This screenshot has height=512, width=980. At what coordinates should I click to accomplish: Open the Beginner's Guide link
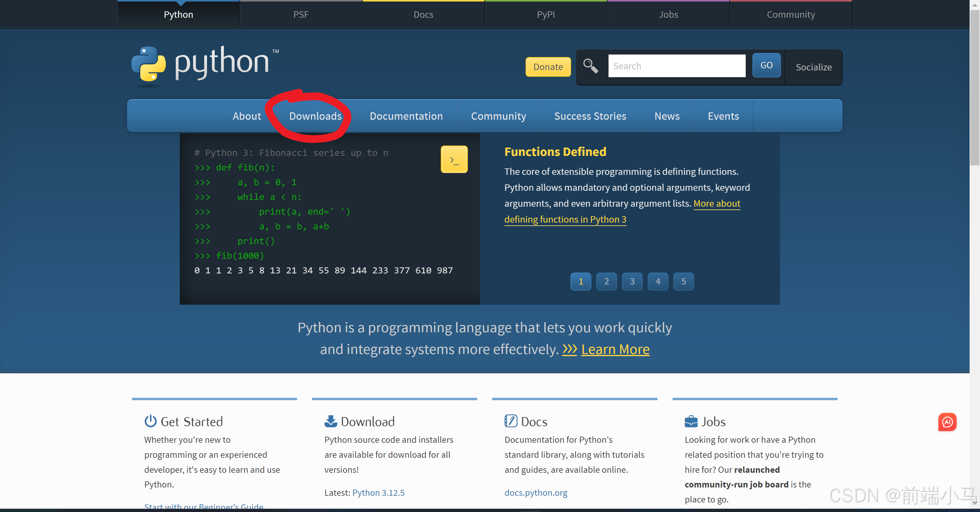tap(204, 507)
